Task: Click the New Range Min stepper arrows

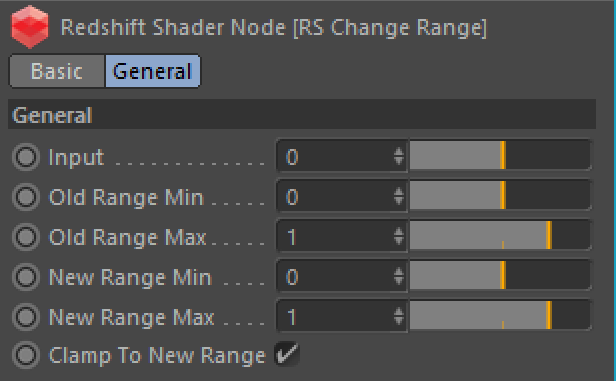Action: click(399, 276)
